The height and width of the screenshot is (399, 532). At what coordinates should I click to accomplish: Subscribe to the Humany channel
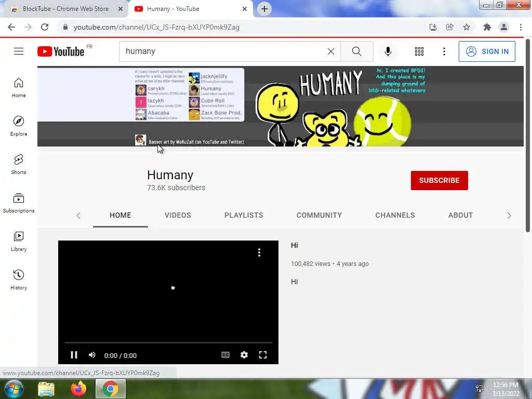tap(440, 180)
